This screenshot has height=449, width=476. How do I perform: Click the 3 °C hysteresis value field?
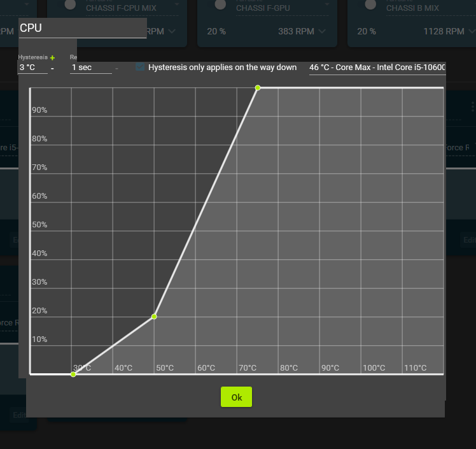[33, 68]
